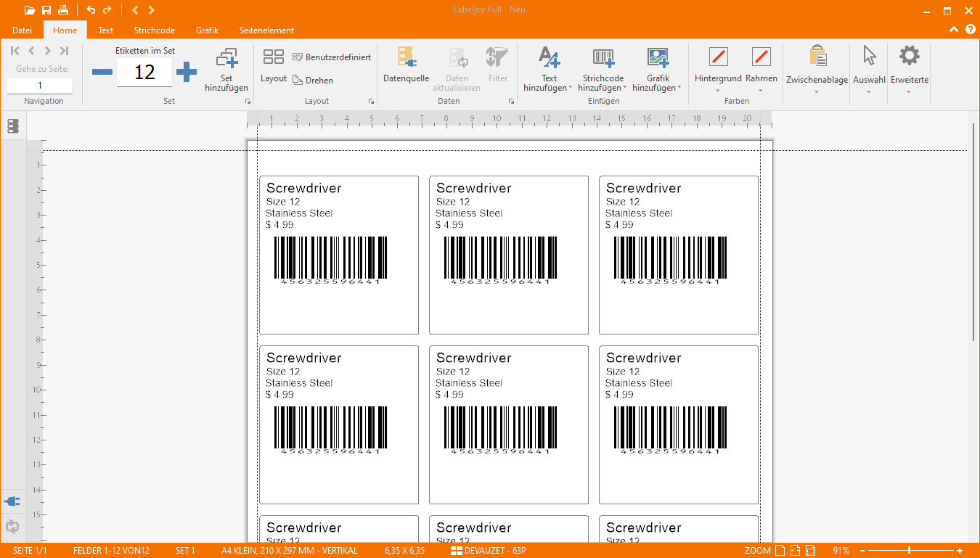
Task: Open the Set group dialog launcher
Action: click(248, 102)
